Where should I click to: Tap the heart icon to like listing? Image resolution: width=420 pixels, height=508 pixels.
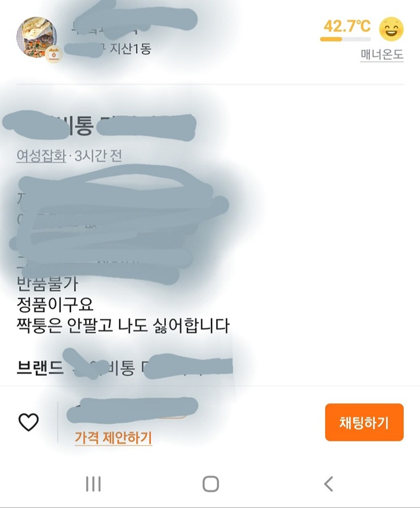(x=29, y=422)
